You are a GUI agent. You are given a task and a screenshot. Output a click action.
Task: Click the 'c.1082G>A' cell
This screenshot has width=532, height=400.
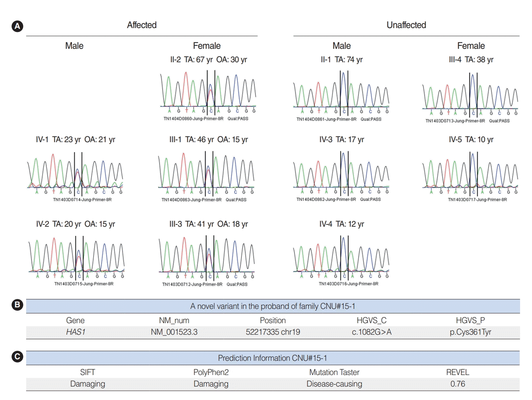(x=372, y=332)
